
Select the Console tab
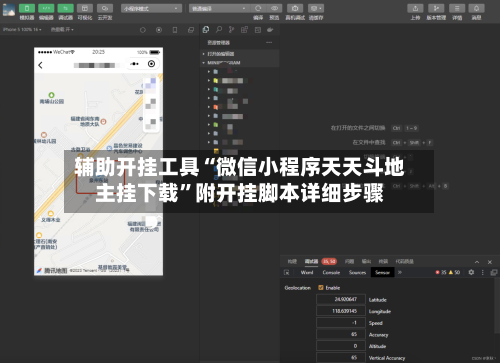(x=331, y=272)
